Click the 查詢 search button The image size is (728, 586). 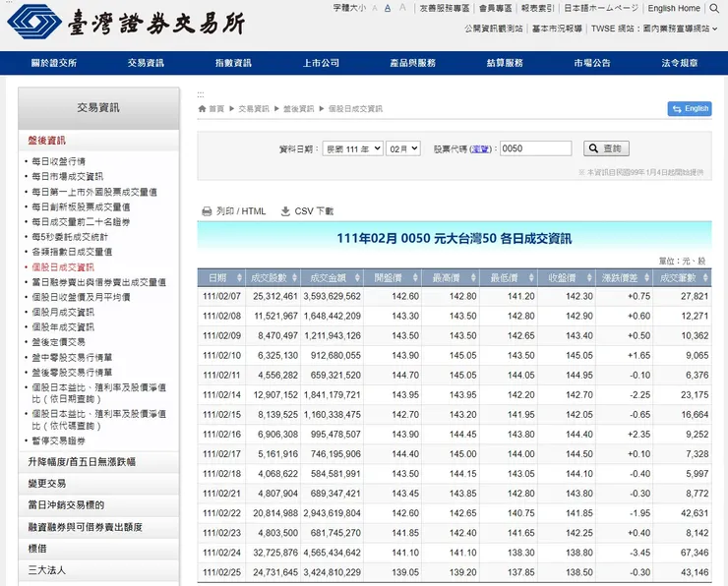606,148
